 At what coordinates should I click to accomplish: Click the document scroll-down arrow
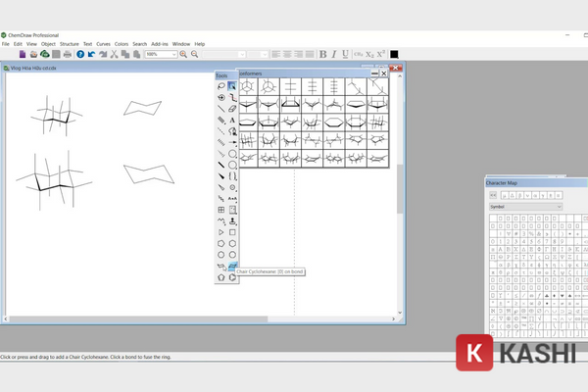pyautogui.click(x=400, y=313)
